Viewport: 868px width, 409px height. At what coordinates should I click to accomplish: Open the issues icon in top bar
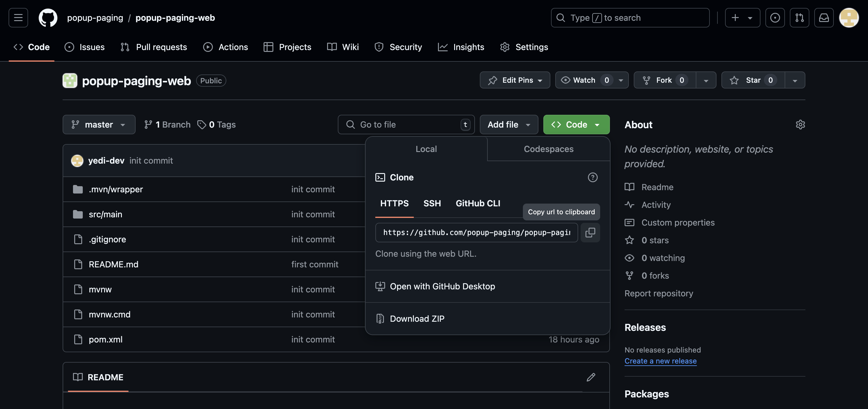775,18
